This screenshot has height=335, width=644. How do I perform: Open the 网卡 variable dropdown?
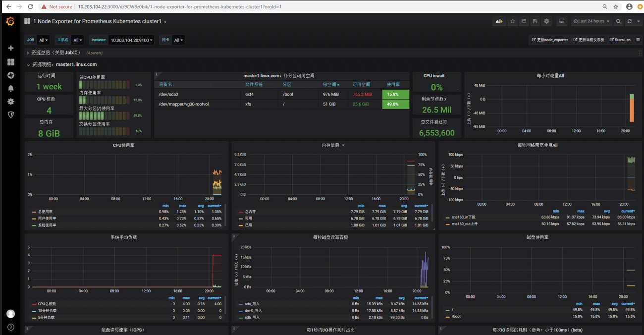(x=179, y=40)
